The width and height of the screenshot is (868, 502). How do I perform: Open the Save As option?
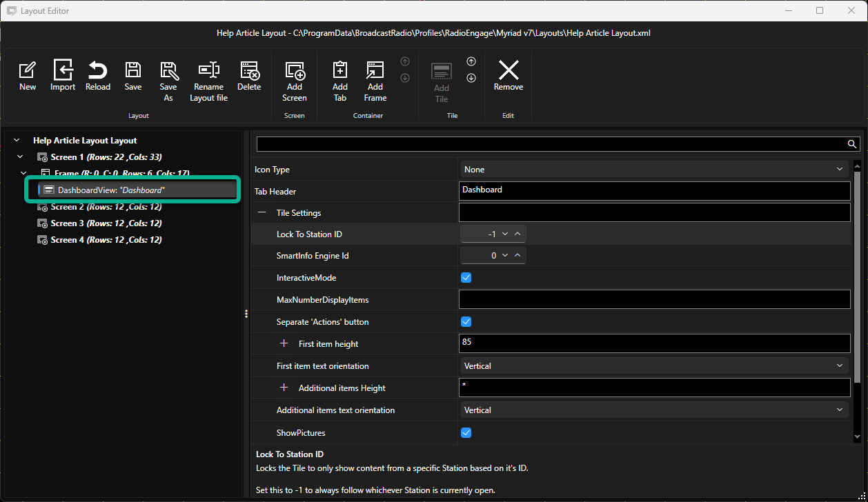(168, 81)
